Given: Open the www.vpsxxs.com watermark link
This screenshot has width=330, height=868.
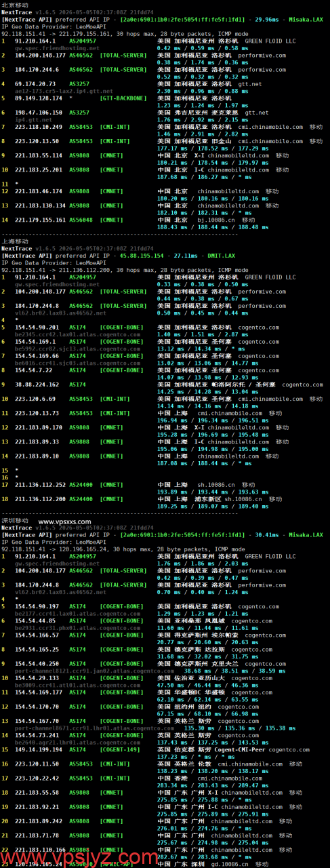Looking at the screenshot, I should [x=65, y=521].
